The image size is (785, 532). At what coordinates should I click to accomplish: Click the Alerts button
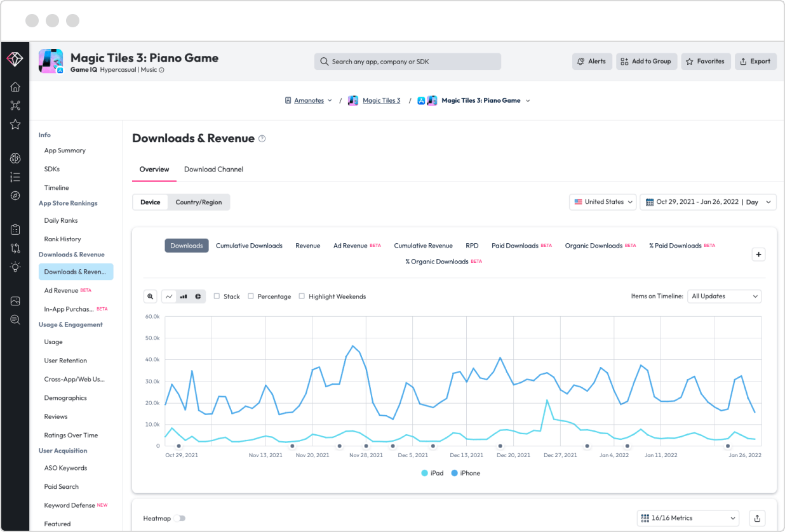point(593,62)
